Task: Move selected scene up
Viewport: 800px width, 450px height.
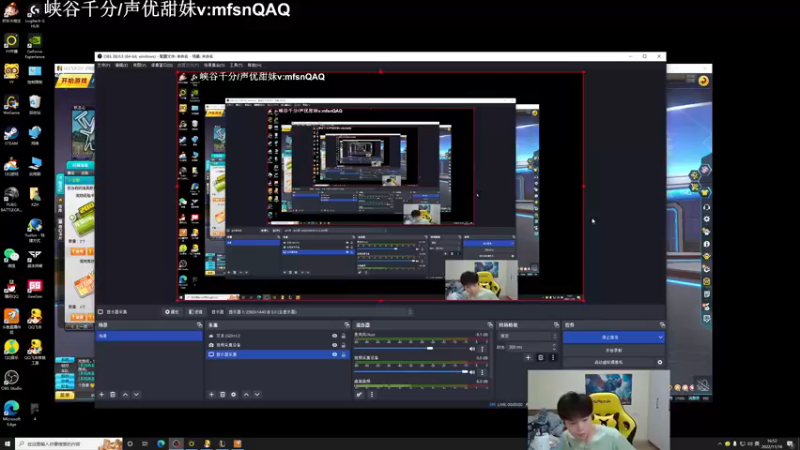Action: [125, 394]
